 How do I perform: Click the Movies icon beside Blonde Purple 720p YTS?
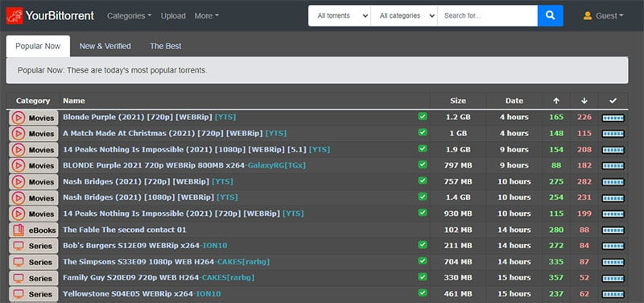(18, 118)
